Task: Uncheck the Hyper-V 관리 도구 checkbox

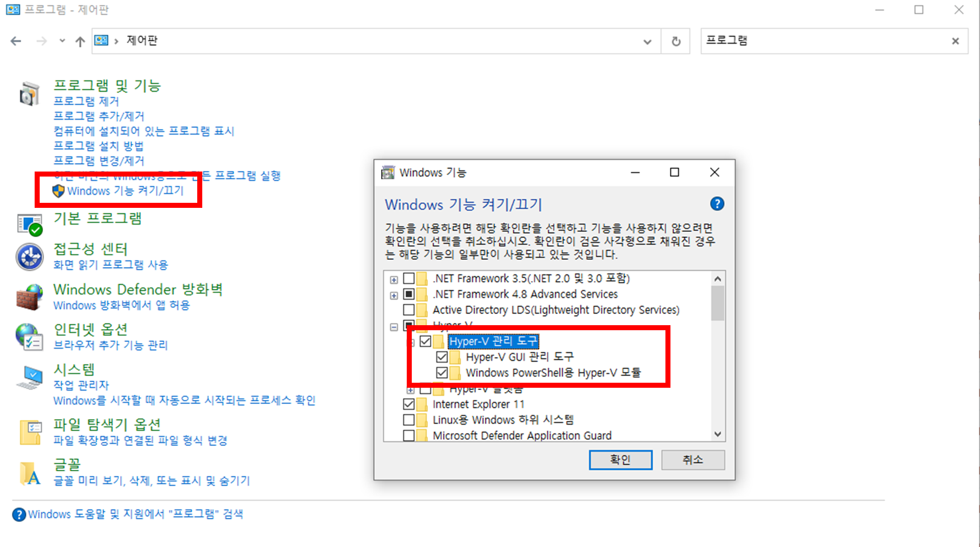Action: [426, 341]
